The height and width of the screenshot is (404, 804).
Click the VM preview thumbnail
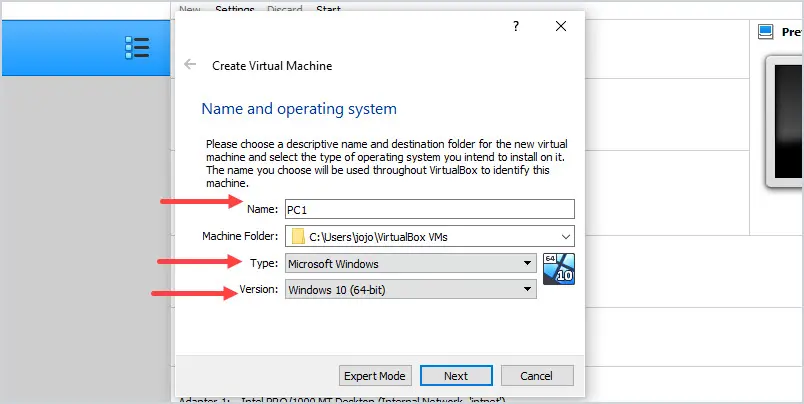(785, 122)
